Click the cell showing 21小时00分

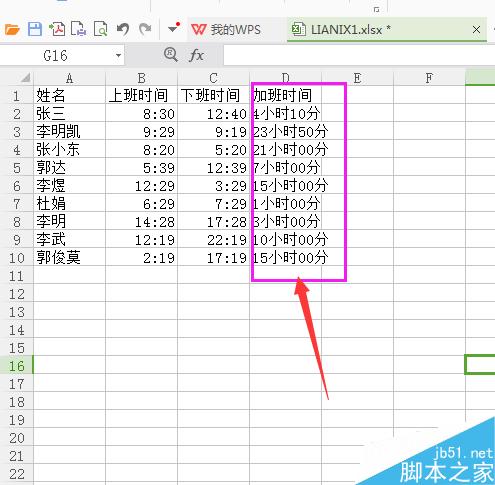[286, 149]
